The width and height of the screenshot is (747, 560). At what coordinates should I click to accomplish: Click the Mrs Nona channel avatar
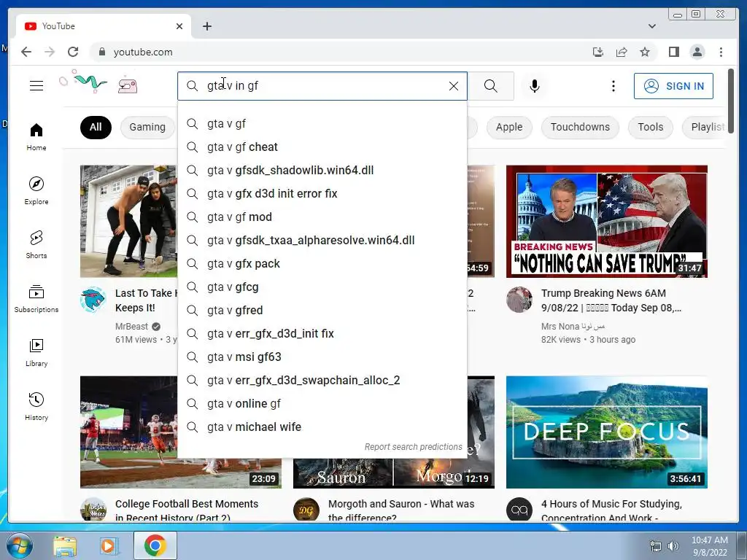click(519, 300)
